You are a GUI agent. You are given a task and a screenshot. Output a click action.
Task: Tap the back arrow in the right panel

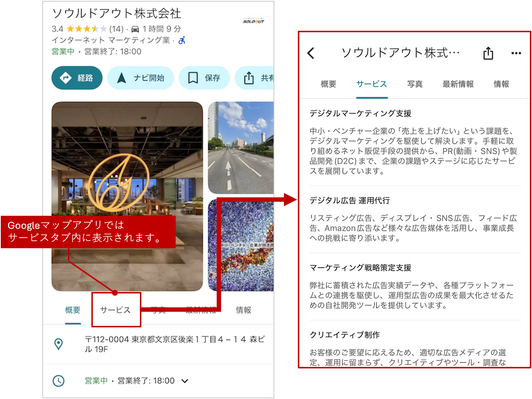click(x=311, y=53)
